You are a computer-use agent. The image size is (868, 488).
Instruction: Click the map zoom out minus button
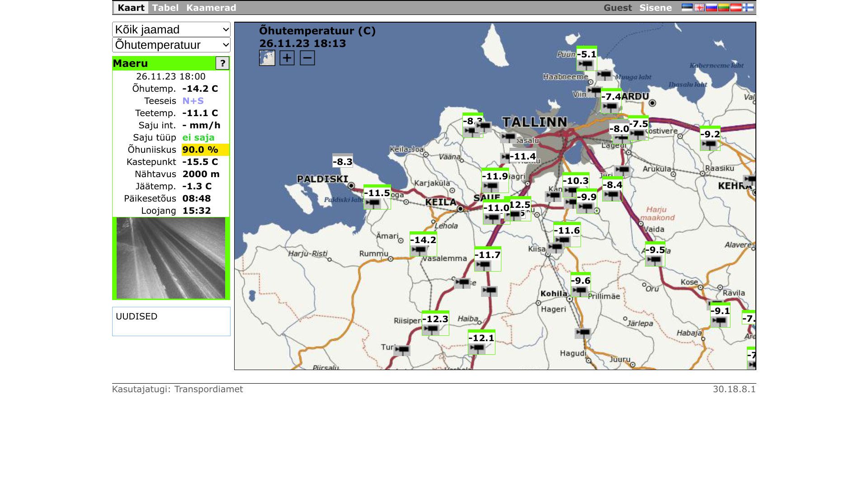pos(307,58)
